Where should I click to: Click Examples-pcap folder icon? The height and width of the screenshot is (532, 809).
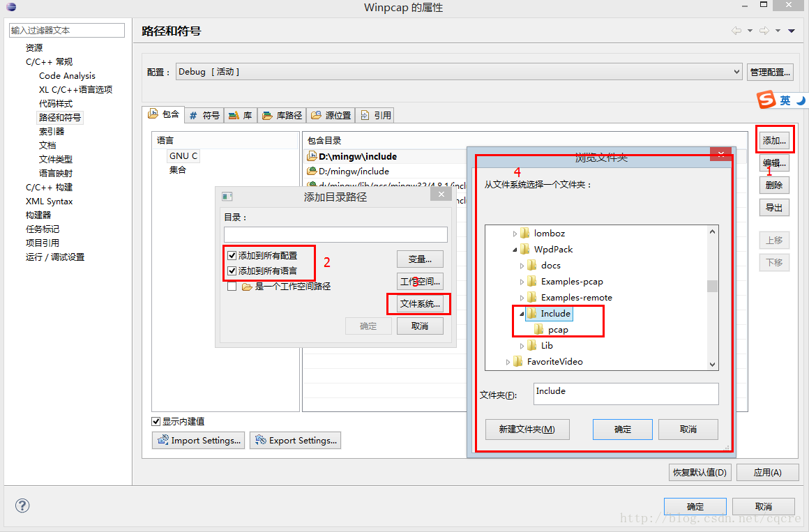(x=532, y=281)
